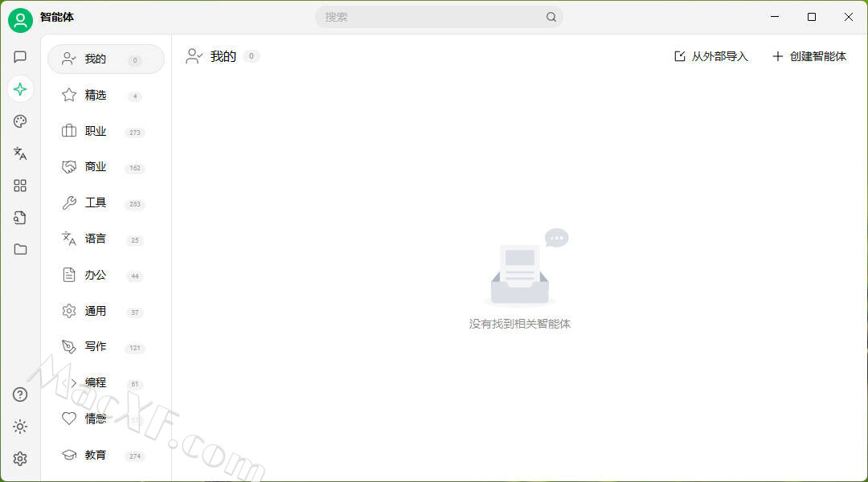Click the translate icon beside 语言
This screenshot has width=868, height=482.
69,239
